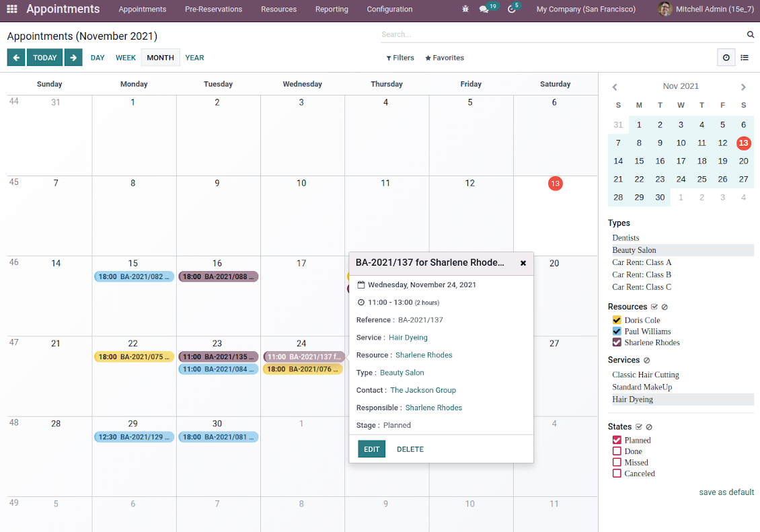Open the Configuration menu
Image resolution: width=760 pixels, height=532 pixels.
click(x=389, y=9)
